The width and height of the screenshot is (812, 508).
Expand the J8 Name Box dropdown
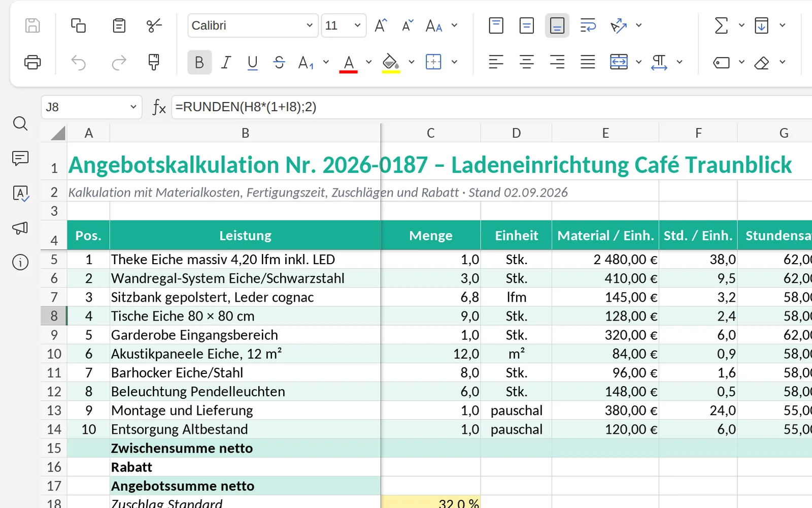click(133, 107)
